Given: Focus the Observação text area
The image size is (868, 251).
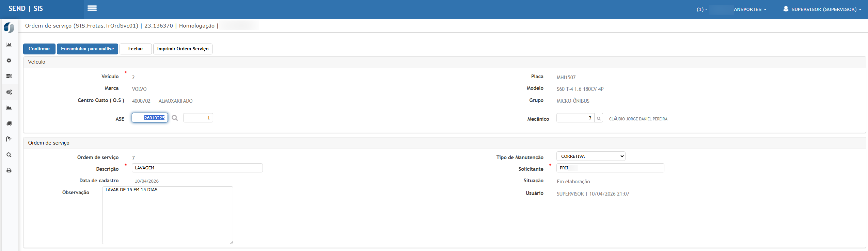Looking at the screenshot, I should pyautogui.click(x=168, y=215).
